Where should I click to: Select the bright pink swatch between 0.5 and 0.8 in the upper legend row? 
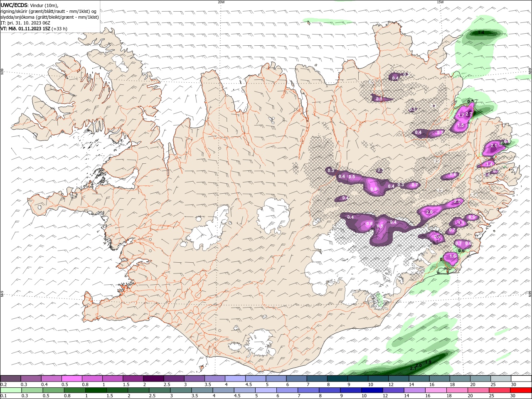point(72,379)
